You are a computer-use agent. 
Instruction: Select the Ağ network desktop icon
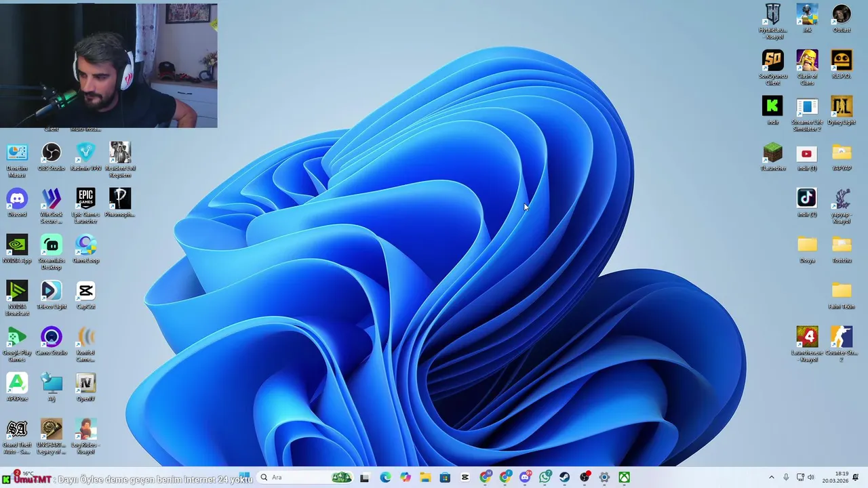[52, 388]
